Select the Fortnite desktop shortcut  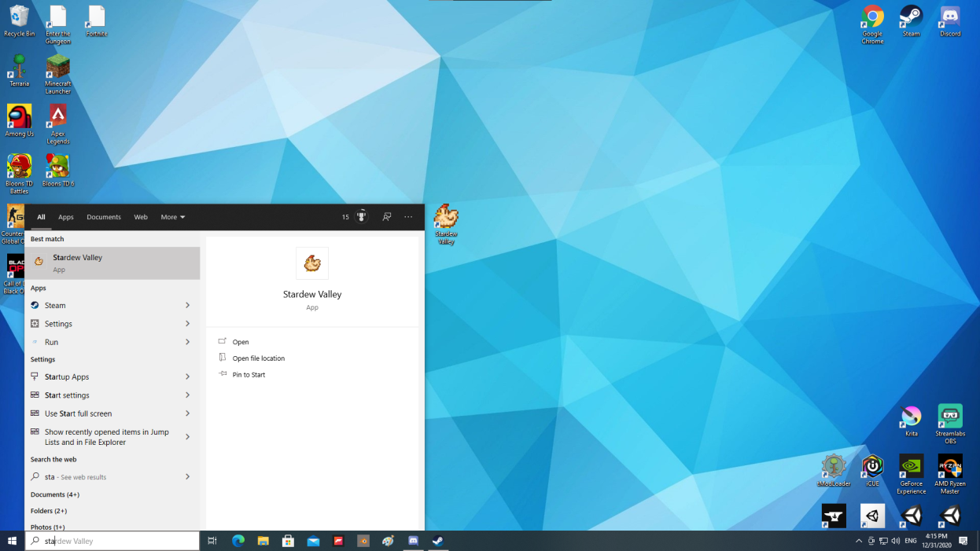96,20
